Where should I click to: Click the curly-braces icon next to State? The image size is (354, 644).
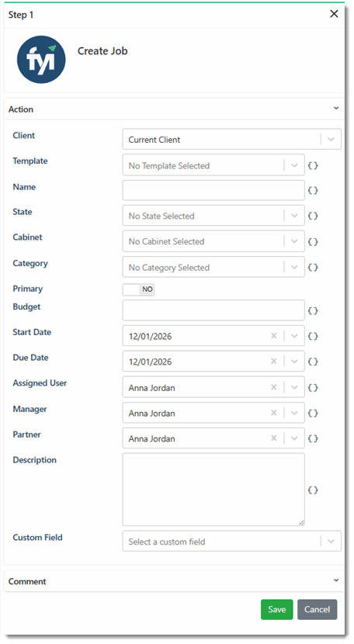[313, 216]
